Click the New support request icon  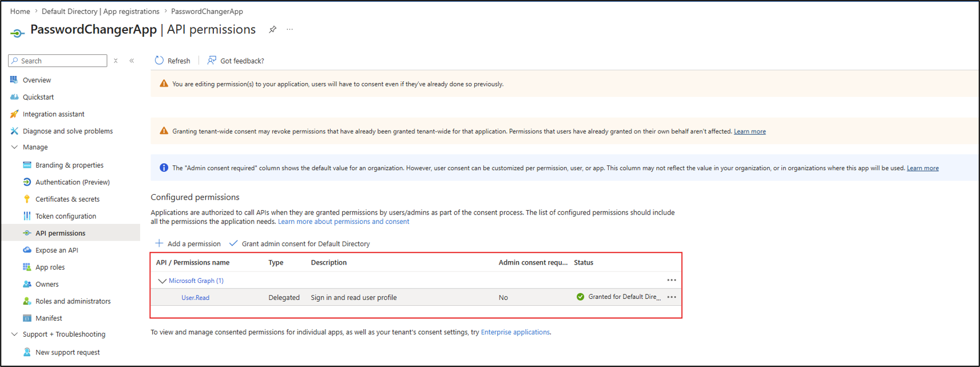tap(27, 352)
